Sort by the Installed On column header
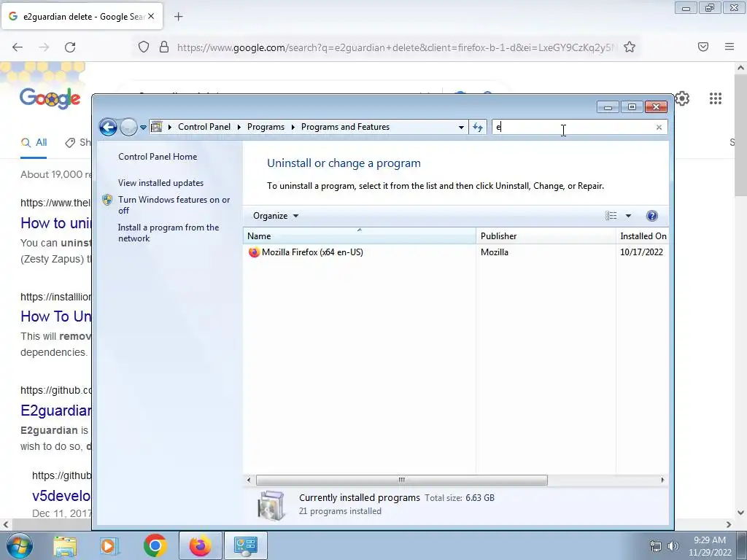Viewport: 747px width, 560px height. [x=643, y=236]
